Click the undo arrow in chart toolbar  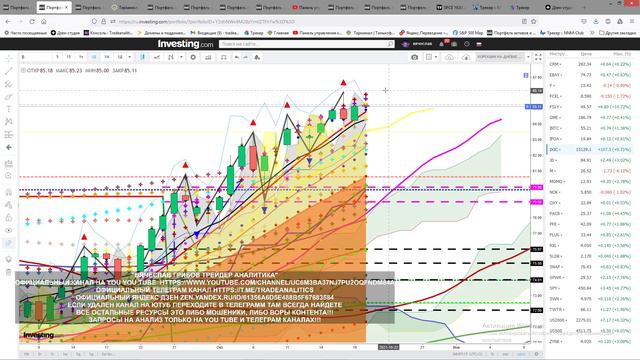tap(237, 57)
